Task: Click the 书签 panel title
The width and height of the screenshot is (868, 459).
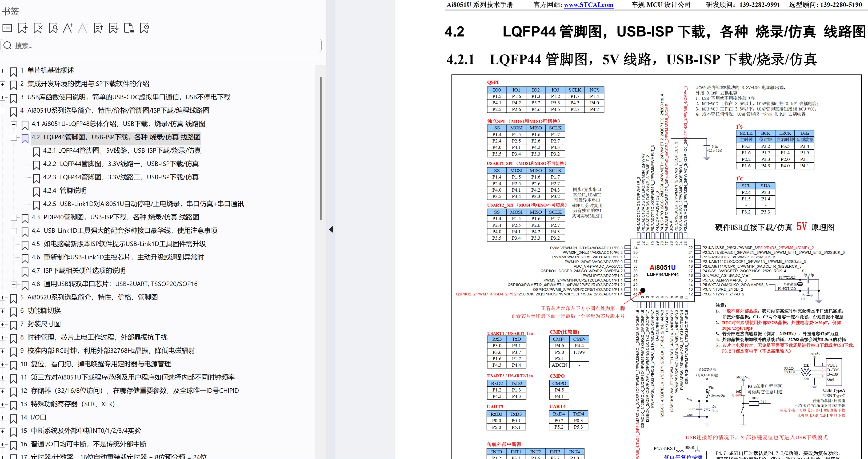Action: click(x=10, y=11)
